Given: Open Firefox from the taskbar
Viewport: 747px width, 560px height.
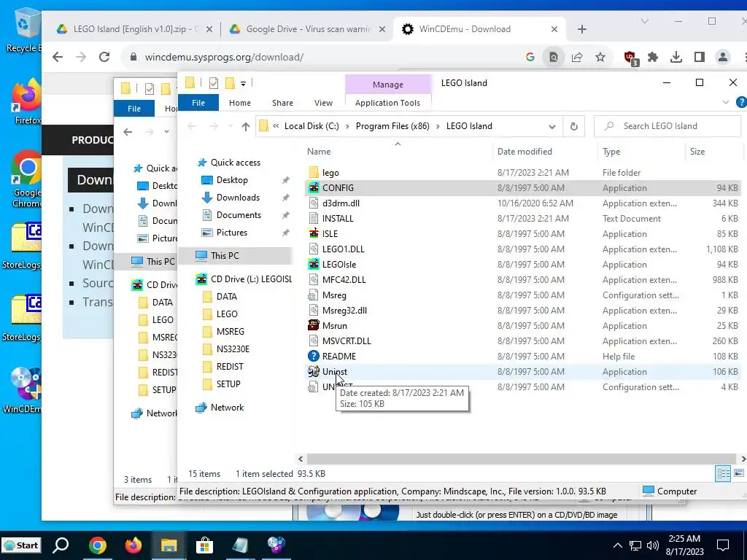Looking at the screenshot, I should click(x=133, y=545).
